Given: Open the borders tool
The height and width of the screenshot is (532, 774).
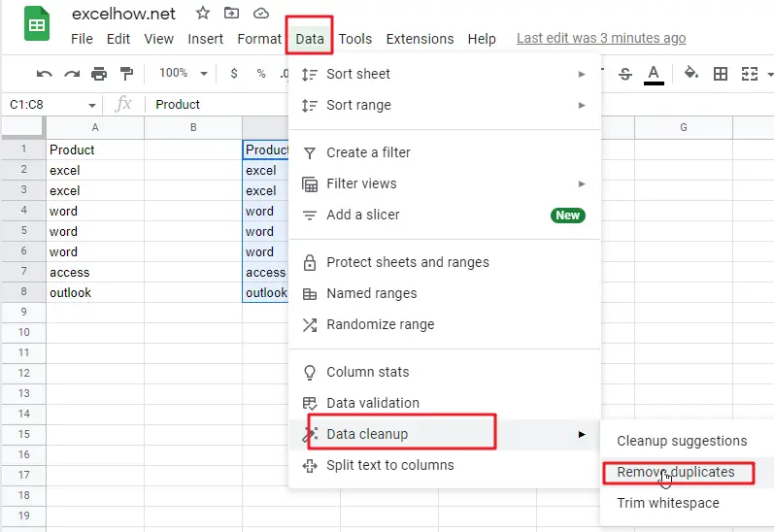Looking at the screenshot, I should click(721, 74).
